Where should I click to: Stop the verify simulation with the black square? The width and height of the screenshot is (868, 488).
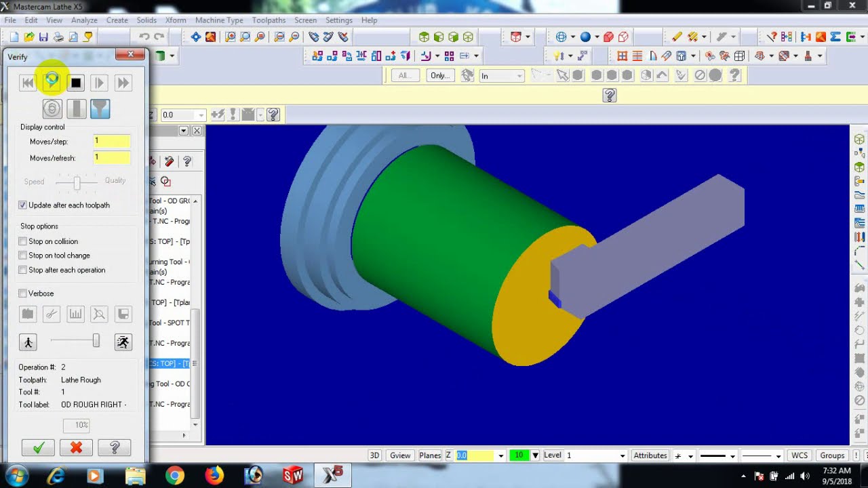pyautogui.click(x=75, y=83)
